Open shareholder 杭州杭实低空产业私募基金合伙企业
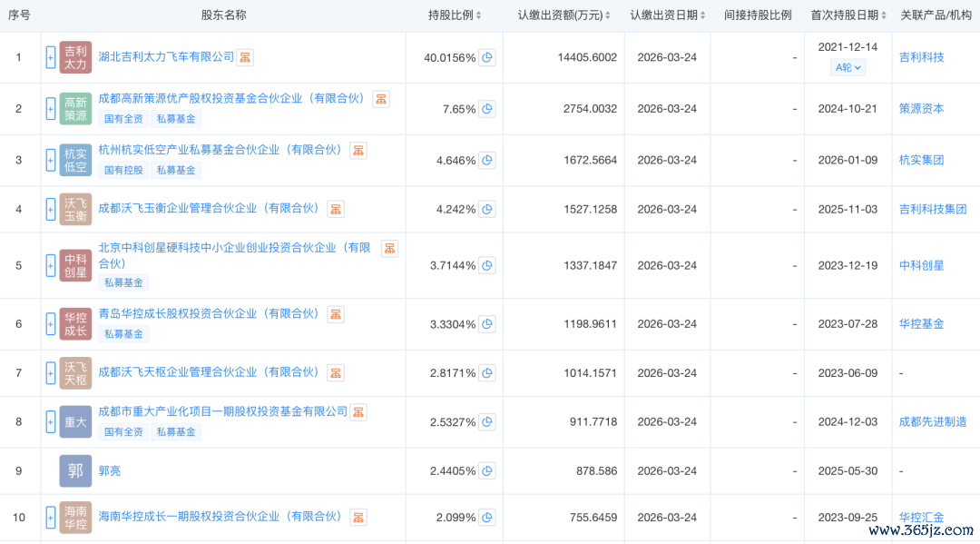 pos(220,150)
